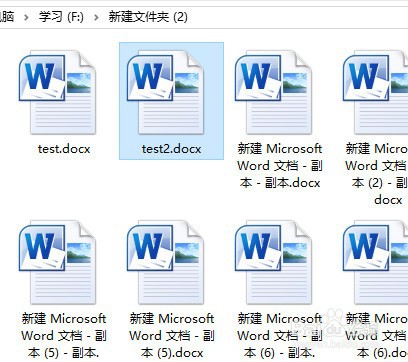Select the test.docx Word file icon
Screen dimensions: 408x362
pyautogui.click(x=57, y=92)
